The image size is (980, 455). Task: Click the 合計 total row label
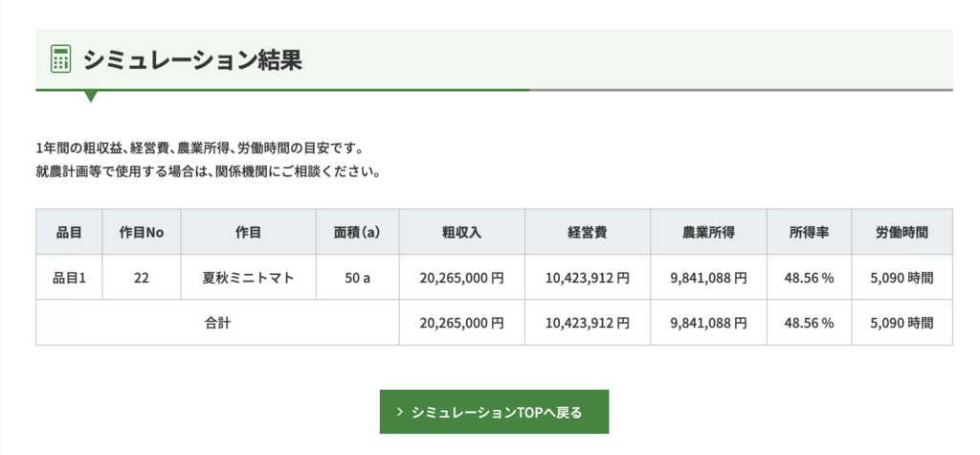217,322
